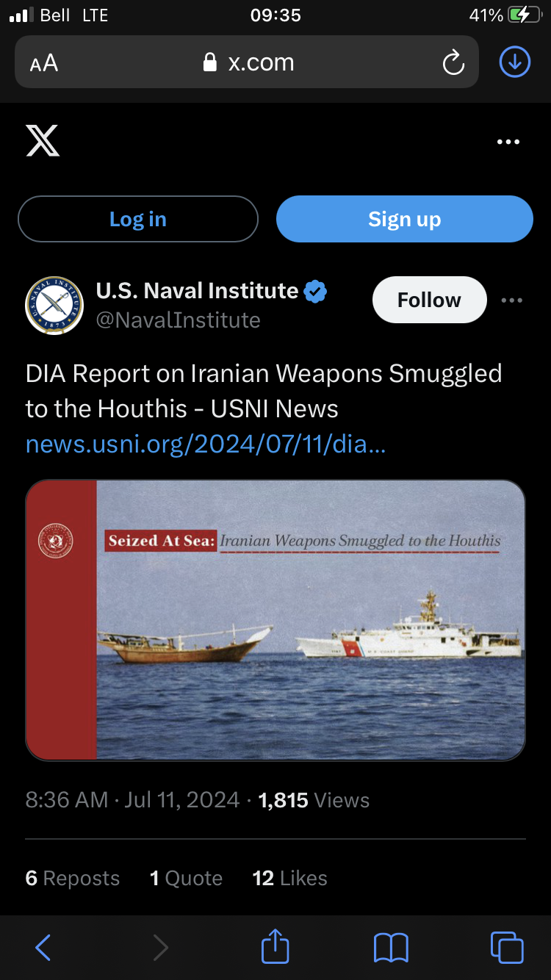Open Safari bookmarks book icon
551x980 pixels.
pos(391,948)
